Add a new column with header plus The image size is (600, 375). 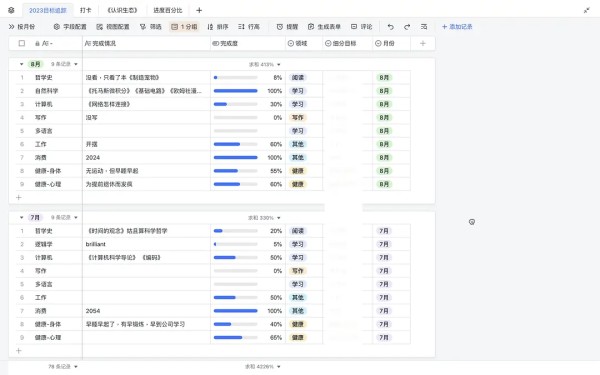(423, 43)
